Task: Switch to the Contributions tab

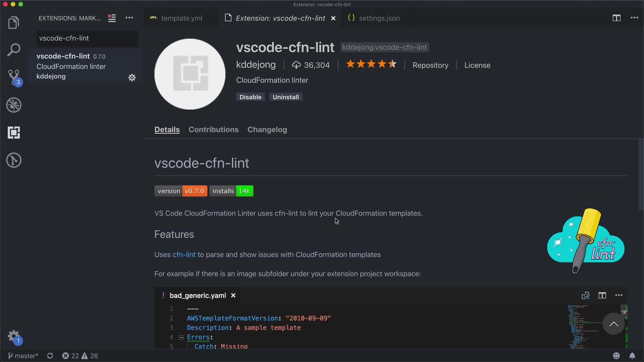Action: click(x=213, y=130)
